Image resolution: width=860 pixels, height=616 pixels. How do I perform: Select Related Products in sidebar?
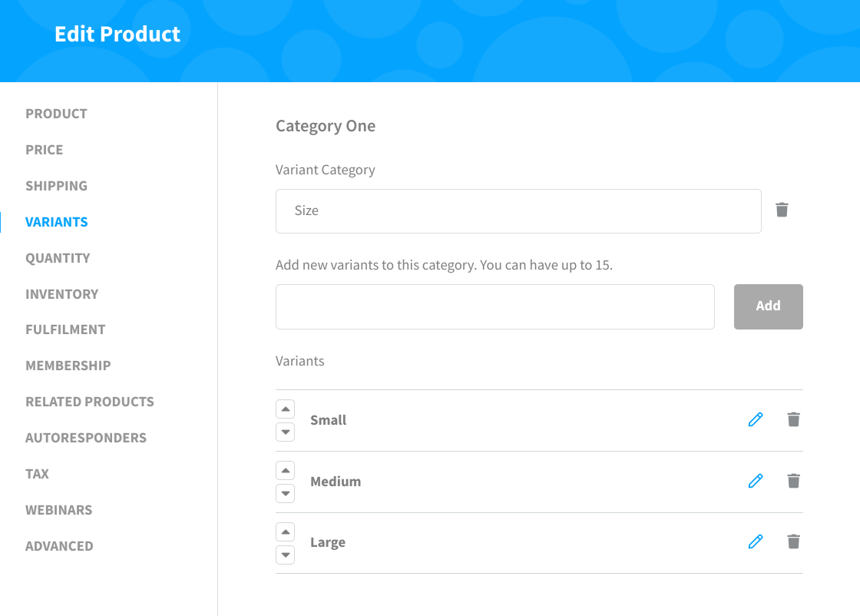click(90, 402)
